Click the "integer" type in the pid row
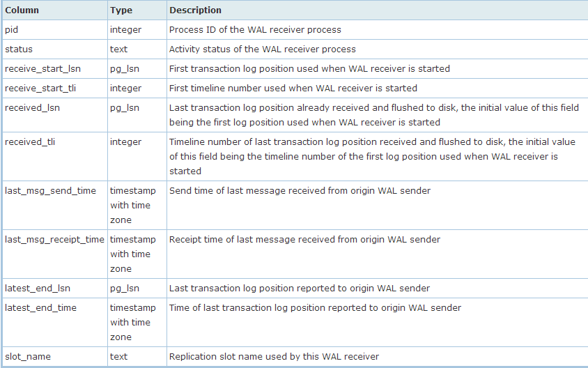Screen dimensions: 588x368 tap(125, 30)
